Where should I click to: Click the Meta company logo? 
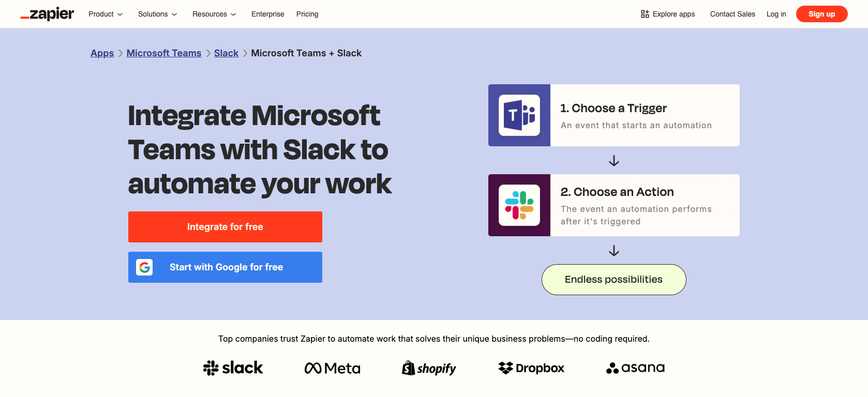pyautogui.click(x=333, y=368)
